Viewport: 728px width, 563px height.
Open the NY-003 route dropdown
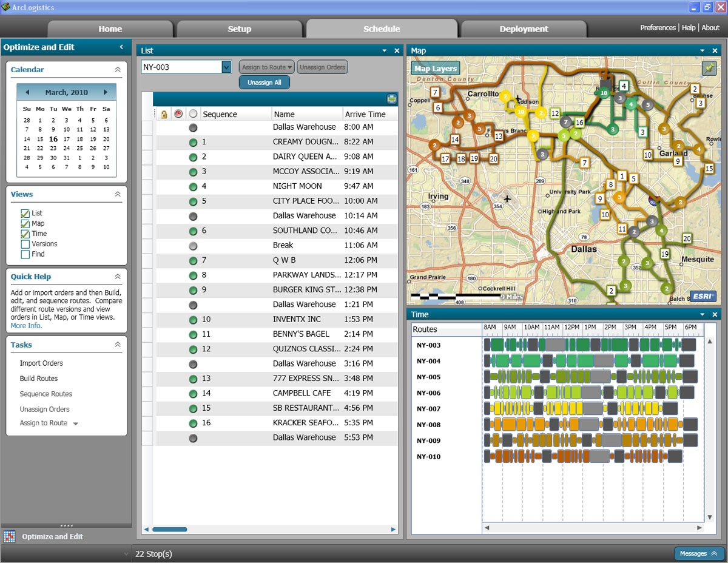(x=226, y=67)
